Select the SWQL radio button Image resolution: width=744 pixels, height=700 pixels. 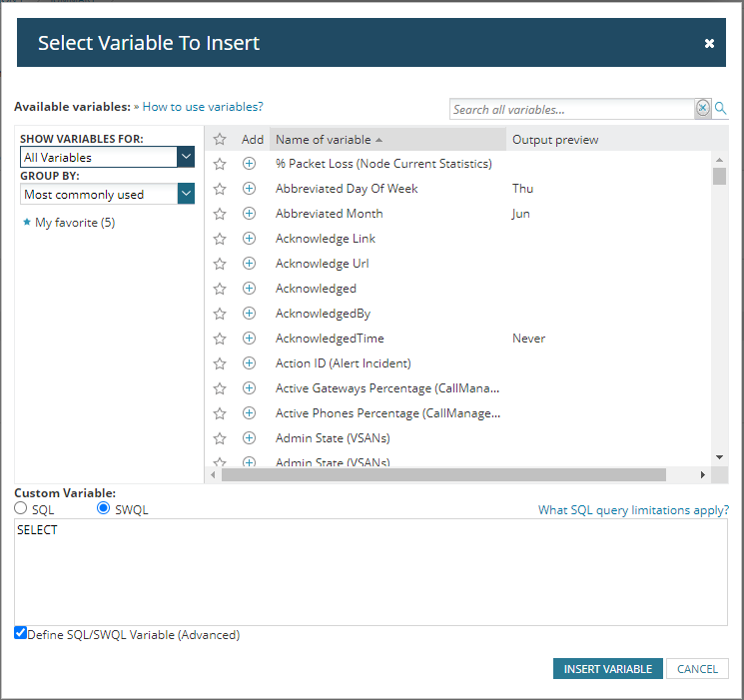click(104, 509)
